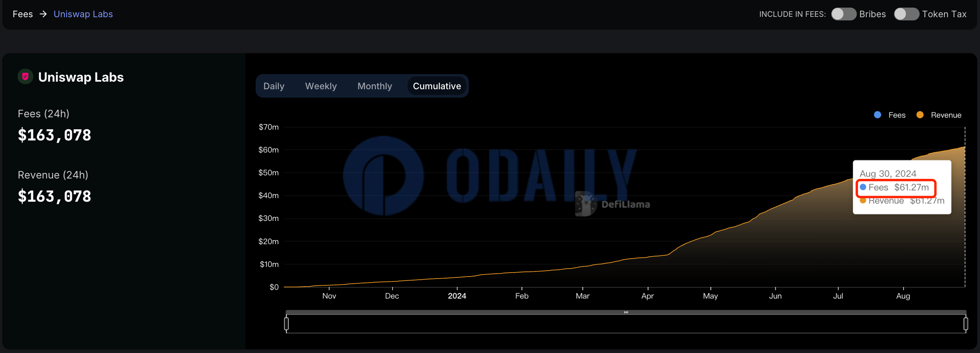
Task: Grab the right handle of the range slider
Action: 966,323
